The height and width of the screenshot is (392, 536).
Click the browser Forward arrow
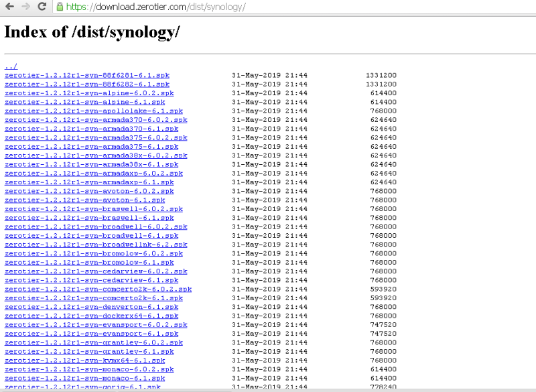point(25,7)
